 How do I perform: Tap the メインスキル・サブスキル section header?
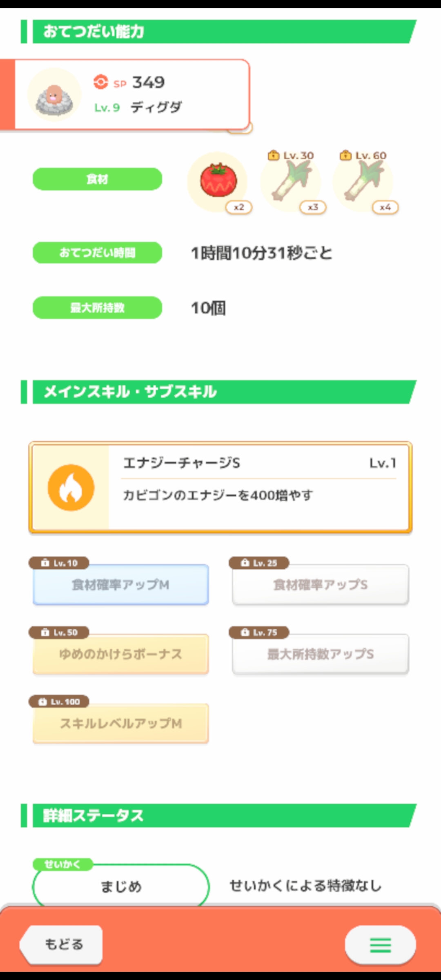click(x=220, y=392)
